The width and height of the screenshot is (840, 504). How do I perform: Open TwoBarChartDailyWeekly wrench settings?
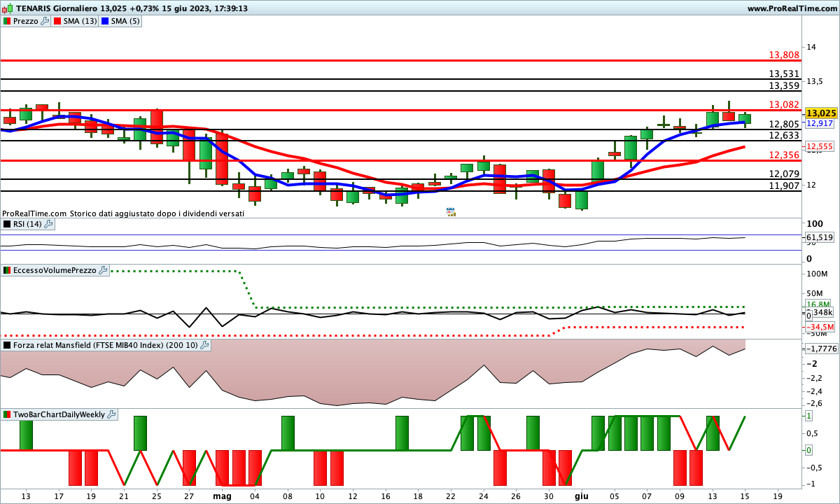click(x=112, y=414)
